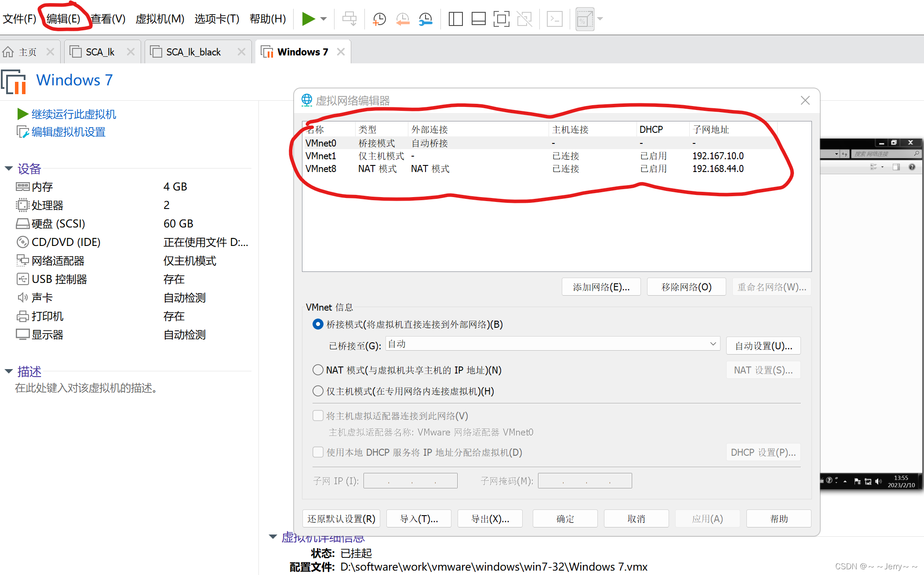
Task: Open the 选项卡(T) menu
Action: [217, 19]
